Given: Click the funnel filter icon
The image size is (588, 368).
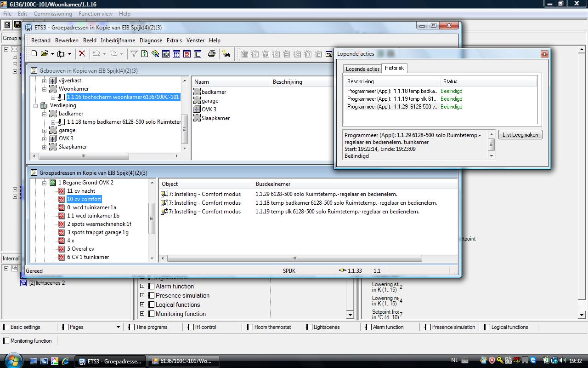Looking at the screenshot, I should coord(134,54).
